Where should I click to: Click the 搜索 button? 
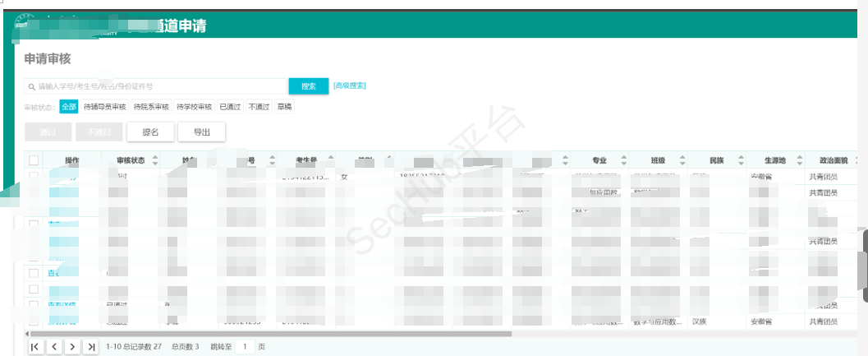pyautogui.click(x=309, y=86)
